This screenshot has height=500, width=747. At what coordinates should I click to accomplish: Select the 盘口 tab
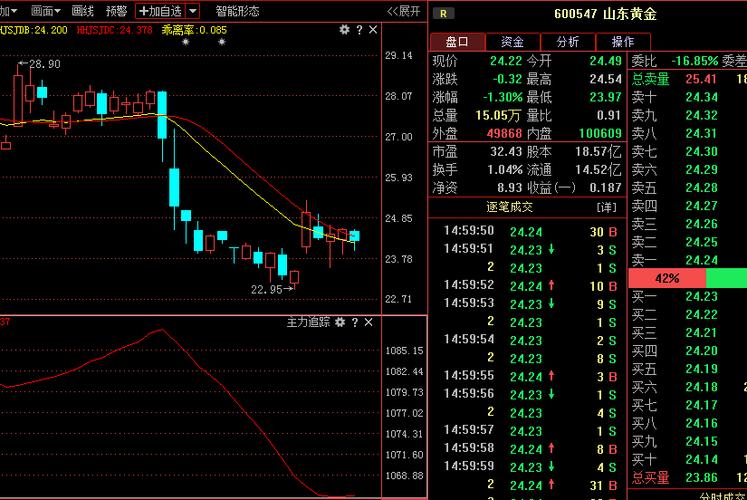pos(457,42)
